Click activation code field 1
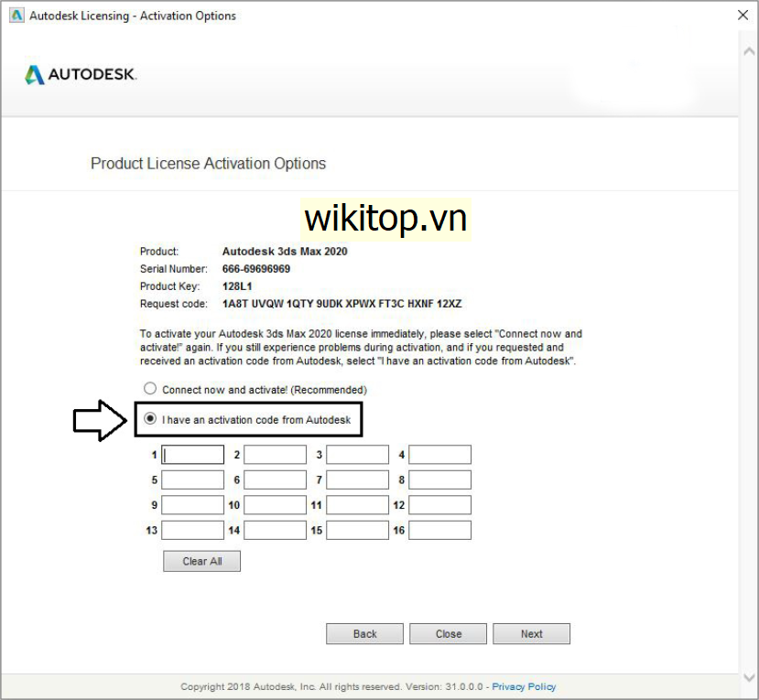The width and height of the screenshot is (759, 700). click(x=193, y=455)
